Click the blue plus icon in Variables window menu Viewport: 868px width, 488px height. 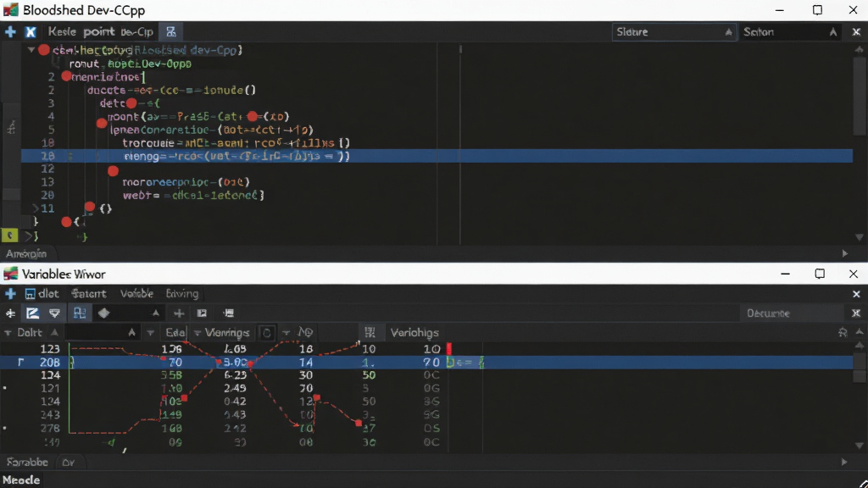[10, 294]
